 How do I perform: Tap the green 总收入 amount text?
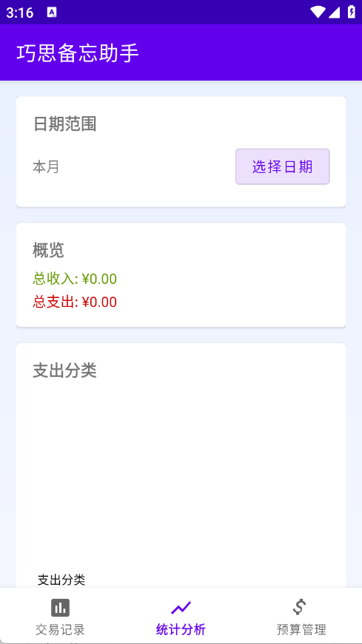[x=75, y=279]
